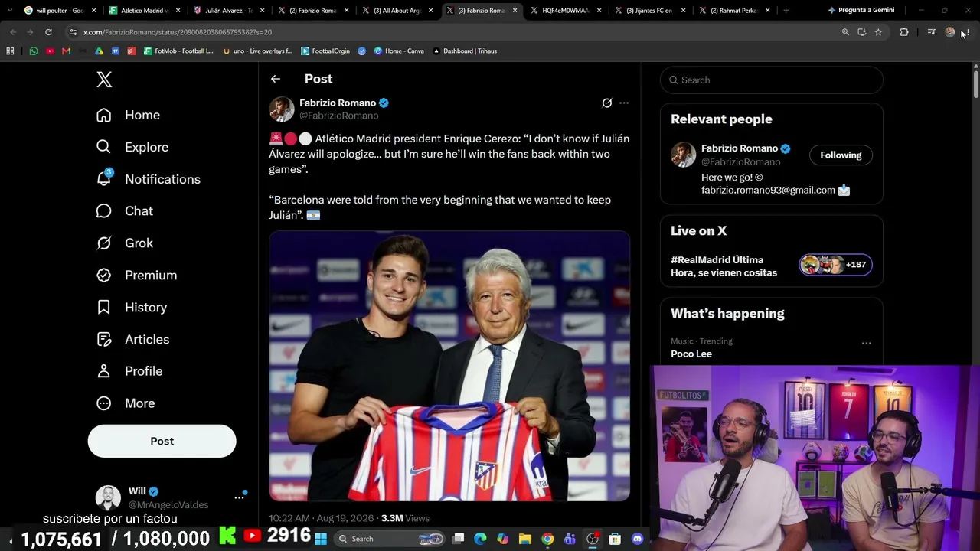
Task: Open File Explorer from the taskbar
Action: 525,539
